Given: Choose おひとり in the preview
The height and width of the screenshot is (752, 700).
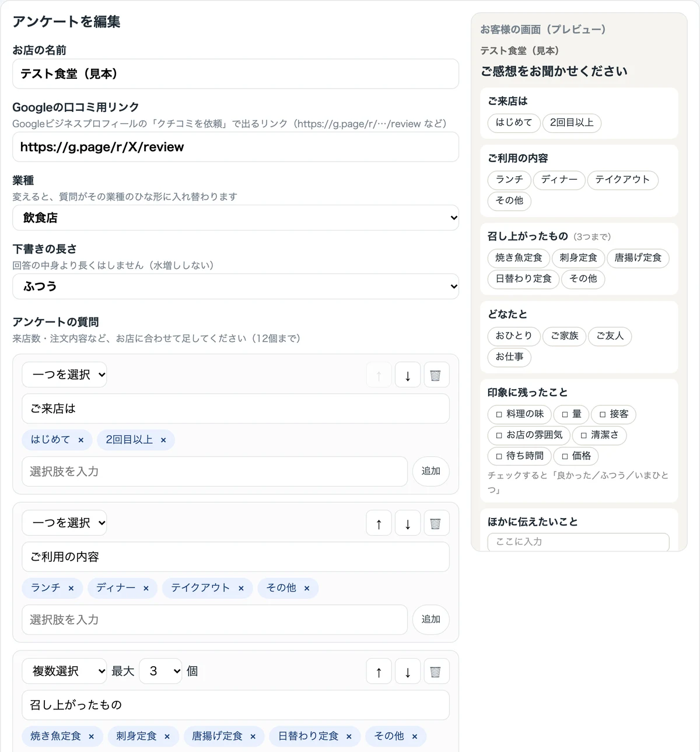Looking at the screenshot, I should (x=514, y=336).
